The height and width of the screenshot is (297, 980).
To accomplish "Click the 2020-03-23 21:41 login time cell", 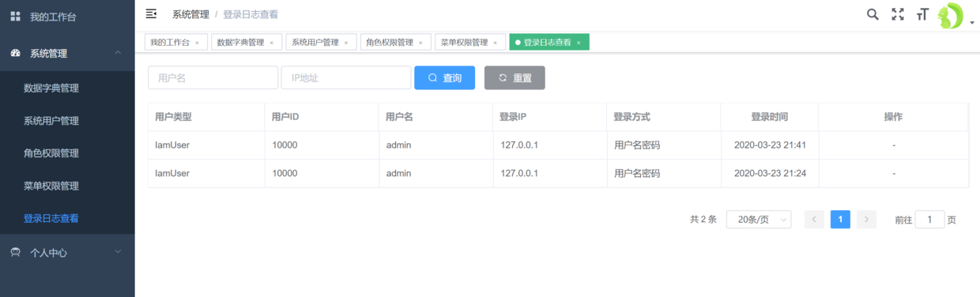I will 770,145.
